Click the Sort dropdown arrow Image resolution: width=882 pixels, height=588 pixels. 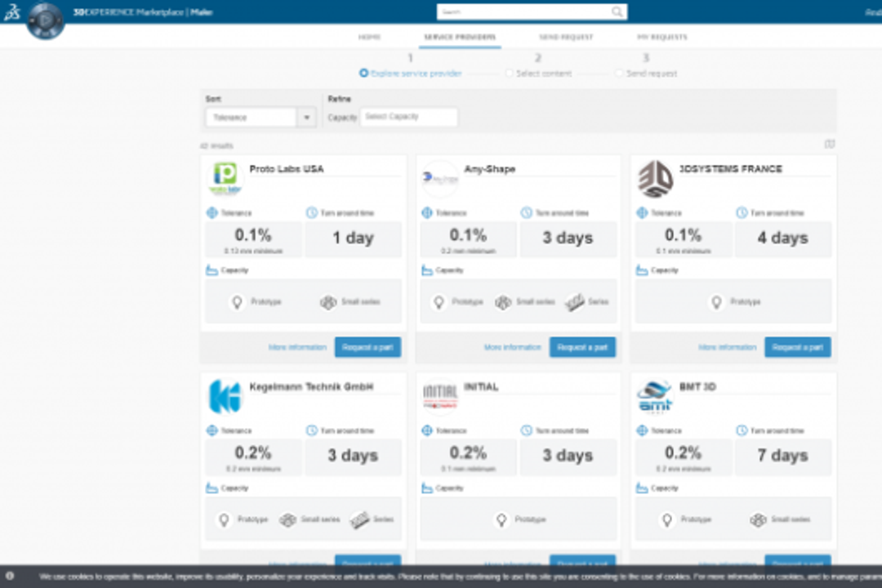click(306, 117)
